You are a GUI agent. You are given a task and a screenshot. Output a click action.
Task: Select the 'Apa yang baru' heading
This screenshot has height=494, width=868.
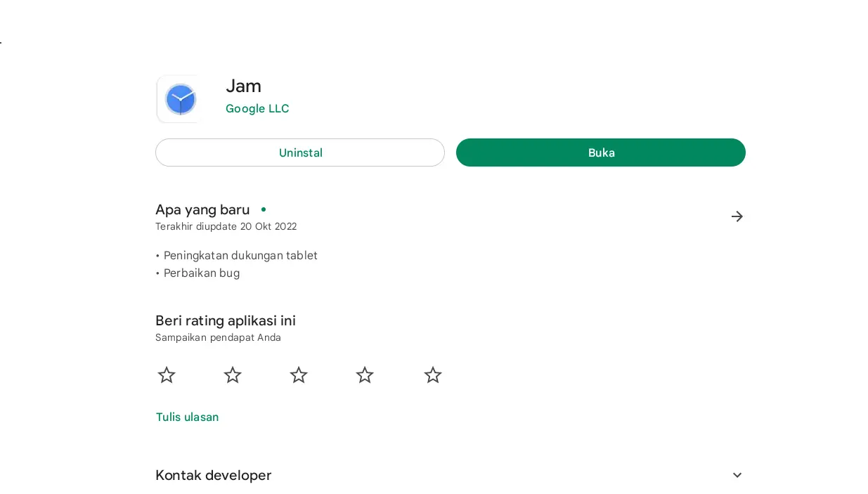202,209
